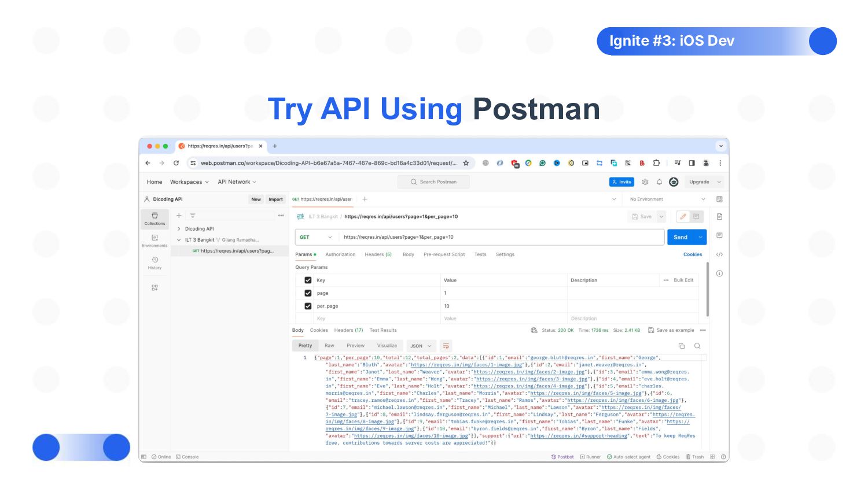868x488 pixels.
Task: Click the blue Send button
Action: click(681, 237)
